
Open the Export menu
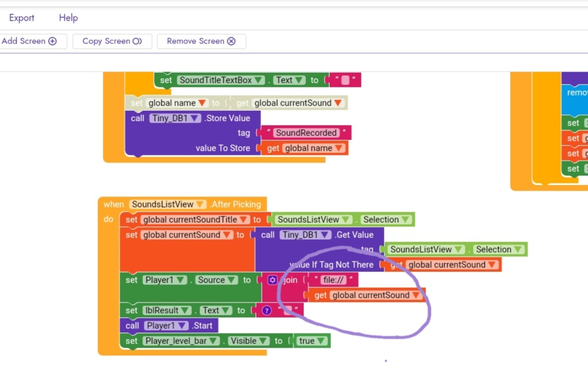click(x=21, y=18)
